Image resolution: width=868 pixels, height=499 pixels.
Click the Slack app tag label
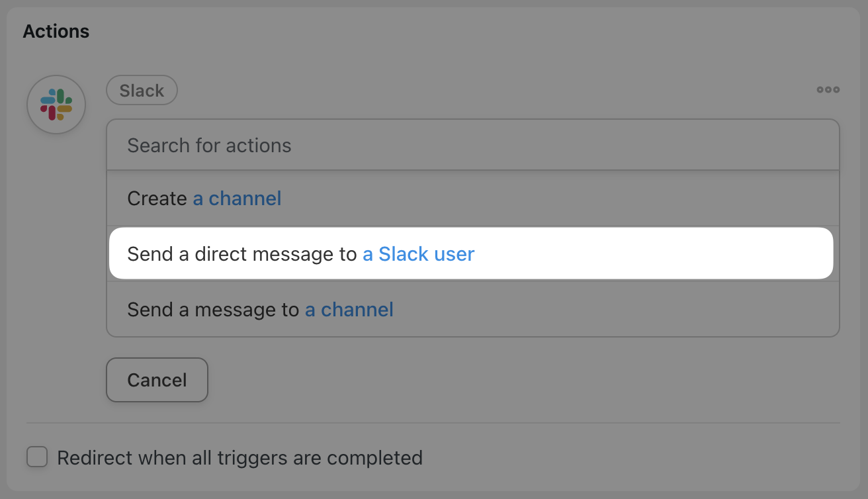click(x=142, y=91)
